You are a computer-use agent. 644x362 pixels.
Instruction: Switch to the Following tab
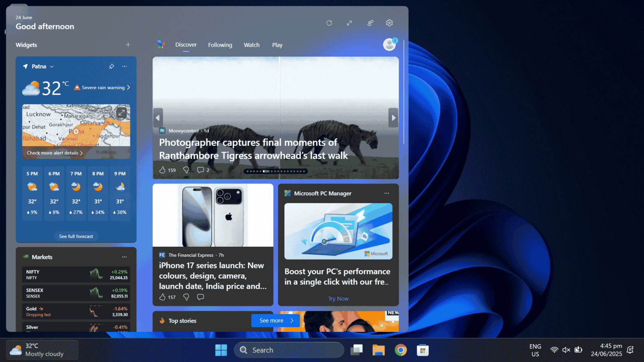tap(220, 45)
